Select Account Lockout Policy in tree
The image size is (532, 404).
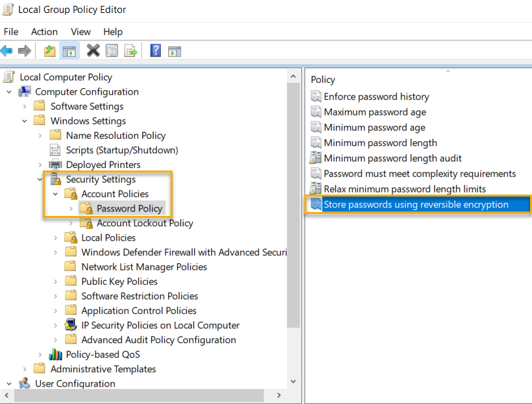click(145, 223)
